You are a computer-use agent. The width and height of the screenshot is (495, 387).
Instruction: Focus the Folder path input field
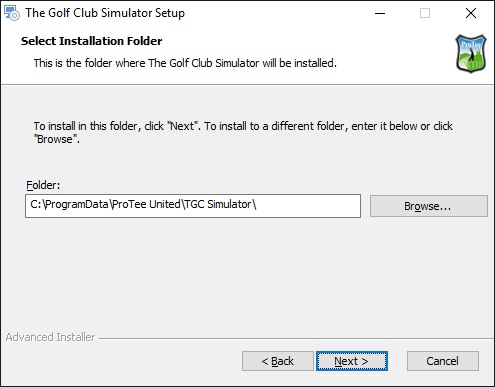(193, 206)
